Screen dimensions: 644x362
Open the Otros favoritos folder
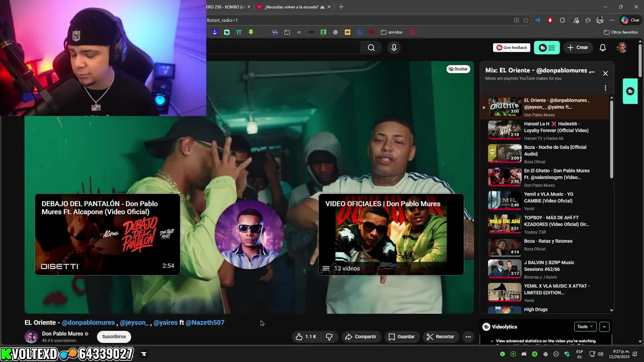(621, 32)
